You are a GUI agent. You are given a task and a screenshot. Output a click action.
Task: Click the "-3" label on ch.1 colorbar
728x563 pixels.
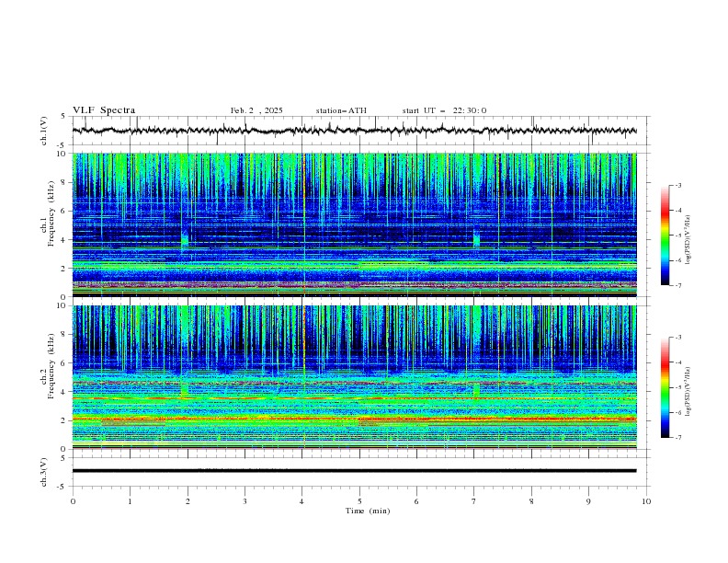click(677, 185)
